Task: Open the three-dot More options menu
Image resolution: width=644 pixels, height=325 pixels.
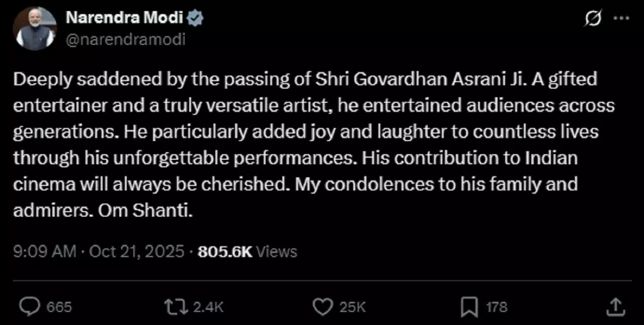Action: coord(622,19)
